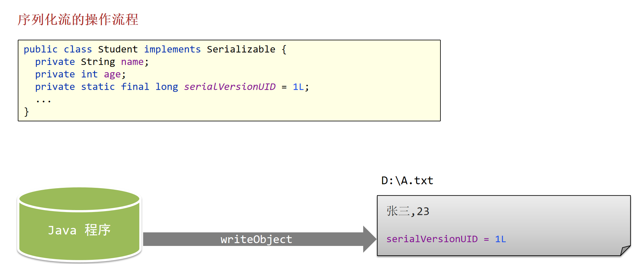Click the implements keyword

pyautogui.click(x=172, y=49)
